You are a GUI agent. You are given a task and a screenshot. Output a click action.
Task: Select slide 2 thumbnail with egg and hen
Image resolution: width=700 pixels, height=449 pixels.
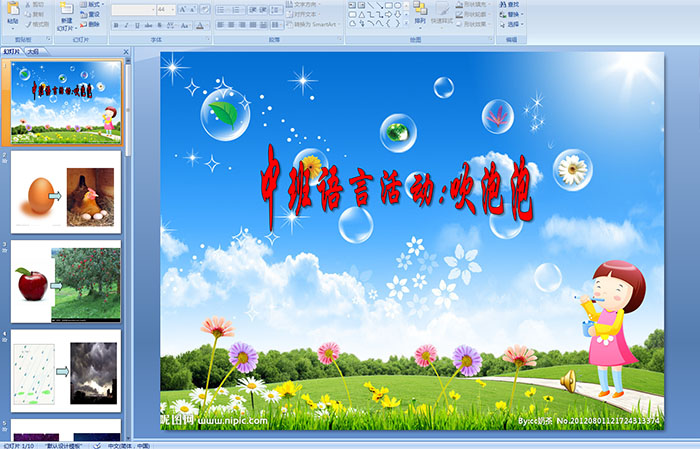66,192
